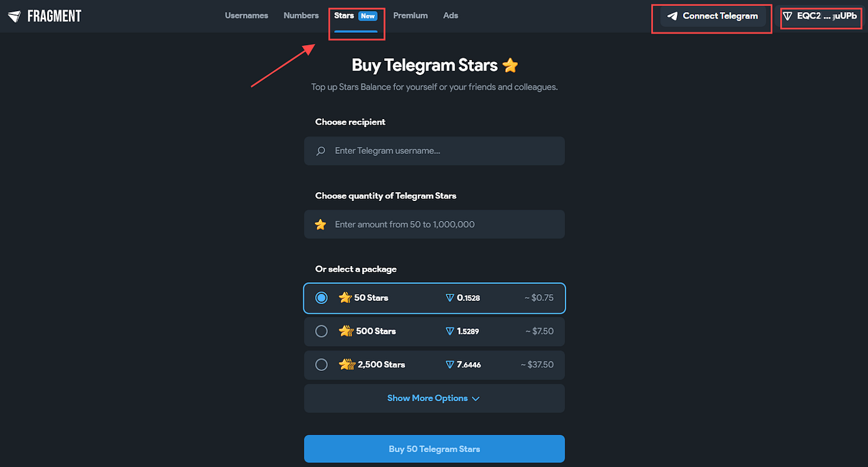This screenshot has height=467, width=868.
Task: Click the TON icon next to 7.6446
Action: [x=450, y=365]
